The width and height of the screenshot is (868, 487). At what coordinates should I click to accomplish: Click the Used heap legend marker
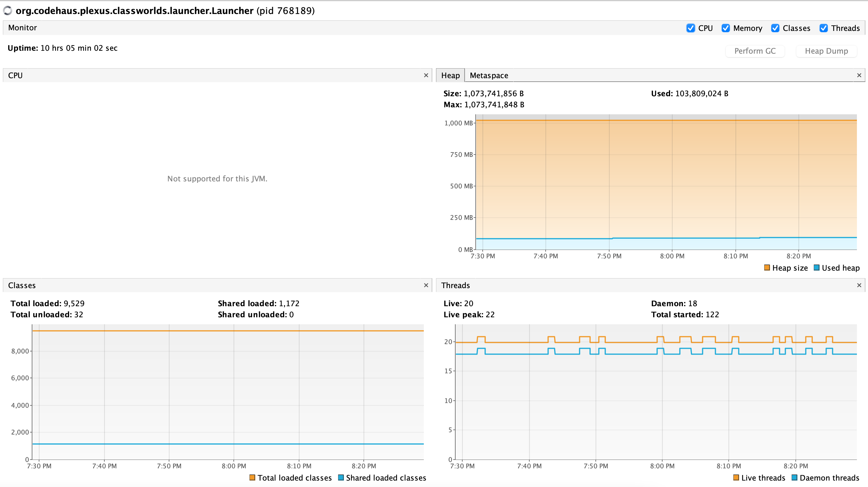point(816,268)
